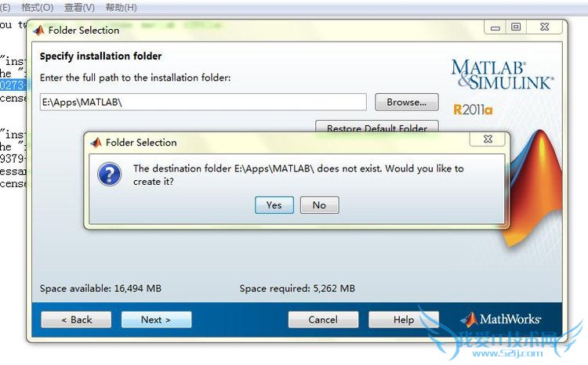Open 格式(O) menu in Notepad window
The image size is (588, 365).
(37, 8)
